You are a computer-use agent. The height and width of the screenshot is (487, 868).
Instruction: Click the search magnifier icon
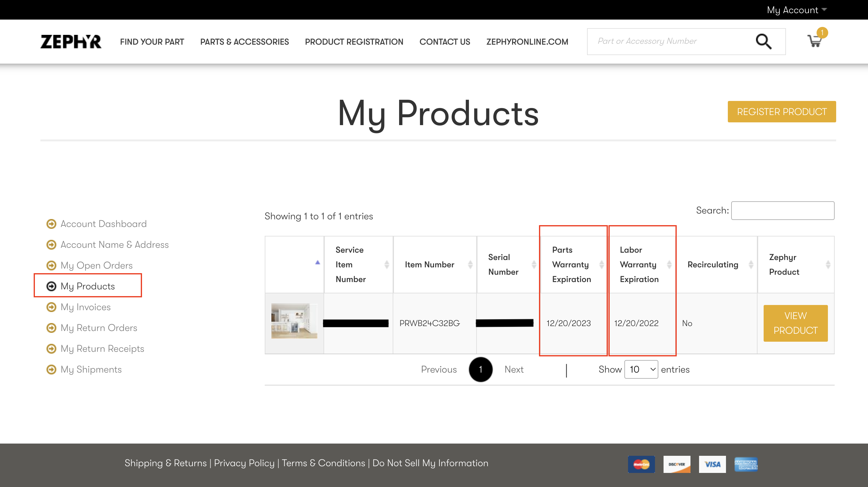pyautogui.click(x=763, y=41)
